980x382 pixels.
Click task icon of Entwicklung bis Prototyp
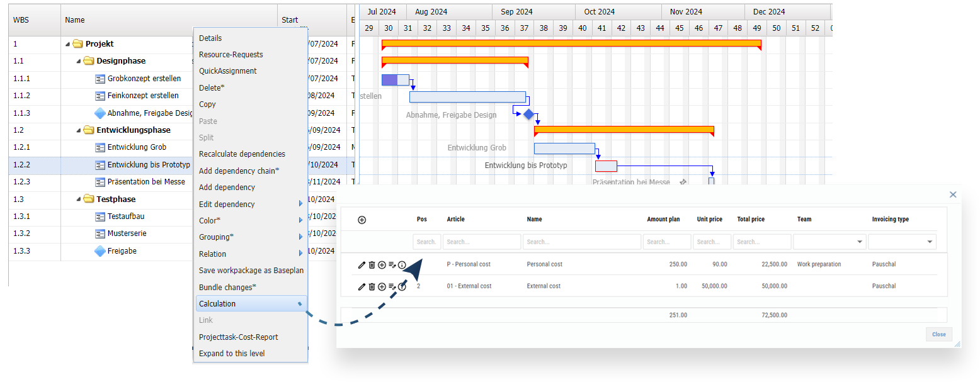click(x=100, y=165)
